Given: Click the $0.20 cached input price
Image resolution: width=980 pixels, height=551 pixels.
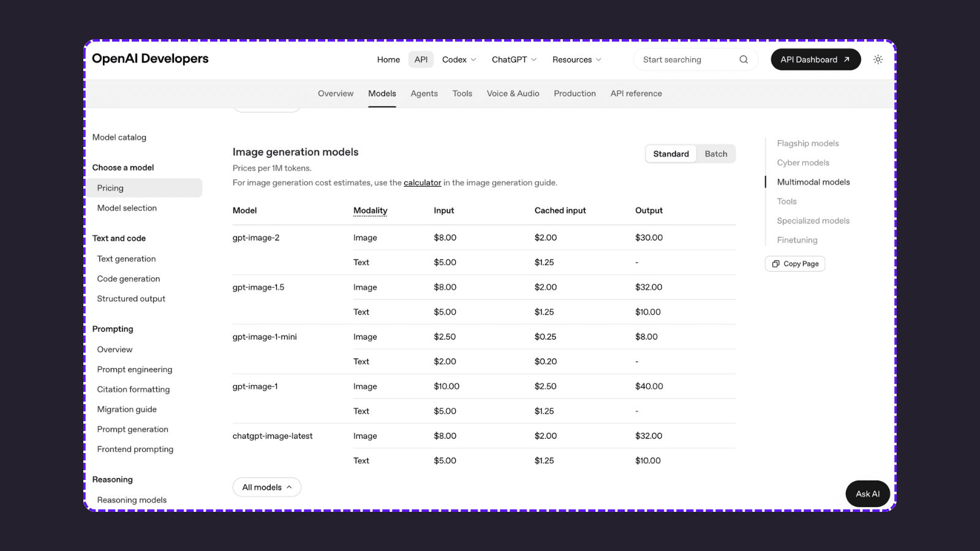Looking at the screenshot, I should coord(546,362).
